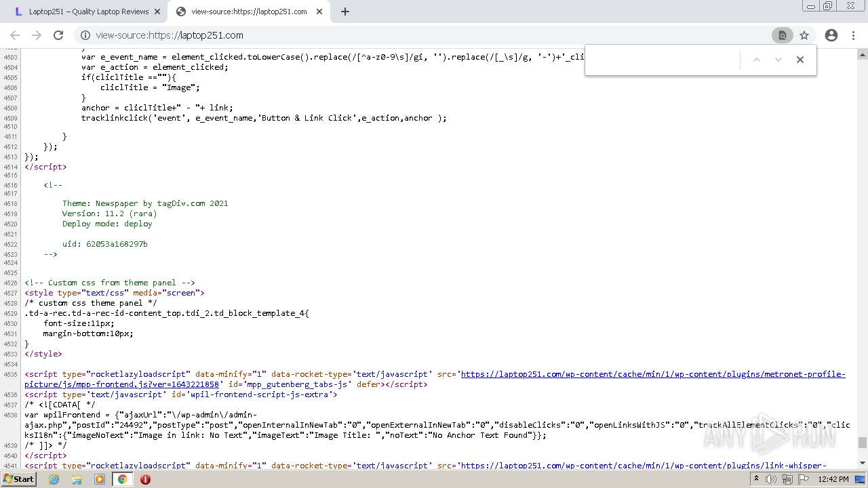868x488 pixels.
Task: Open a new browser tab
Action: coord(344,12)
